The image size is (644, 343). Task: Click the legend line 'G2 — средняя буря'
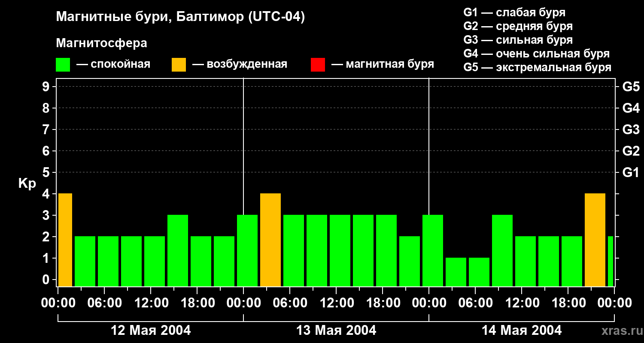[x=518, y=26]
